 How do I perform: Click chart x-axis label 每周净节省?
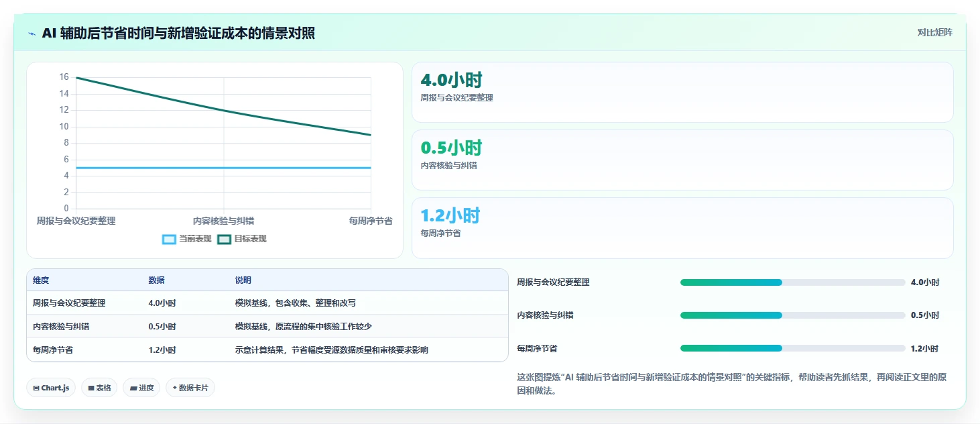371,221
